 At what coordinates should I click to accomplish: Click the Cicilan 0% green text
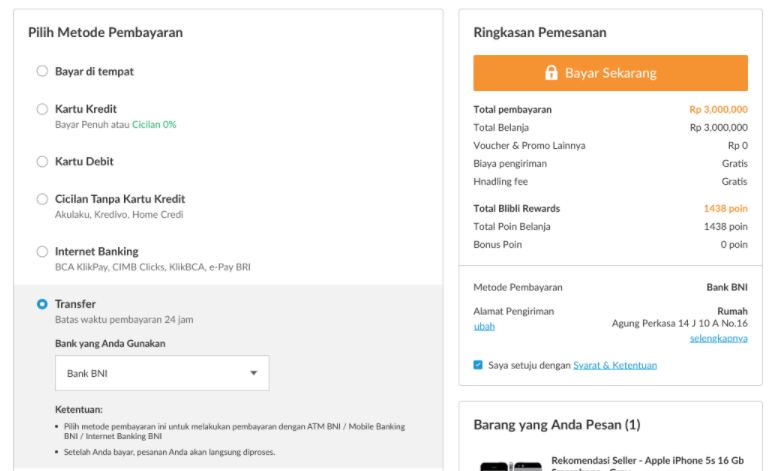154,124
